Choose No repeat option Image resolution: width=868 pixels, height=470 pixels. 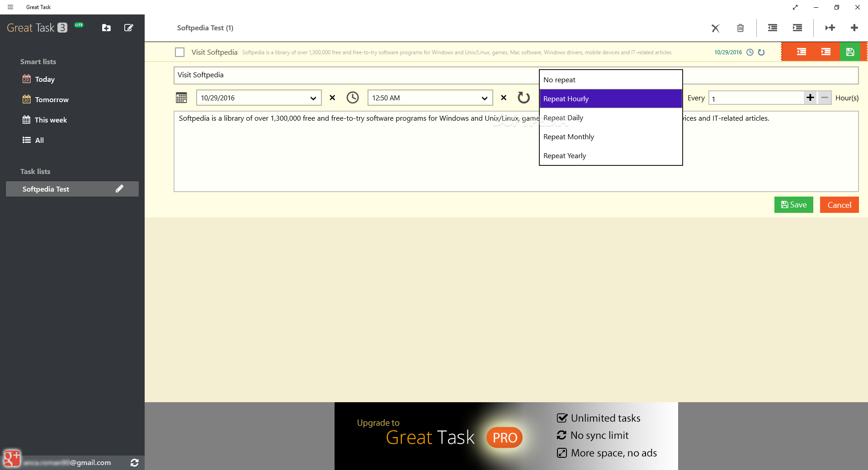[611, 80]
